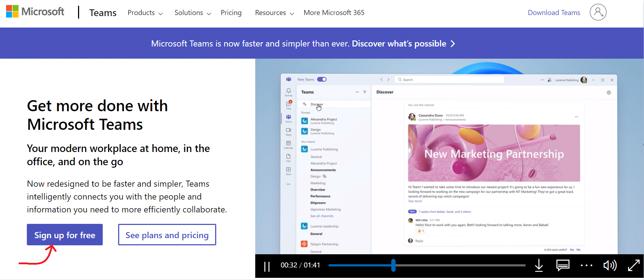Click No for post usefulness
644x280 pixels.
pos(578,250)
